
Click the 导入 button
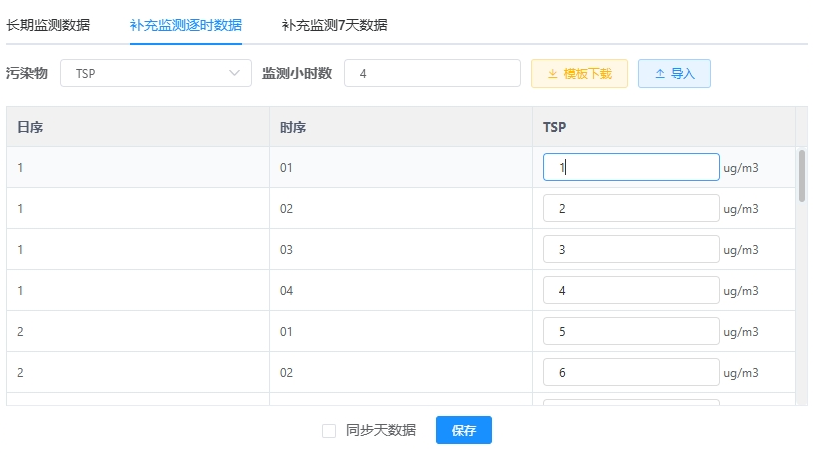pyautogui.click(x=674, y=74)
